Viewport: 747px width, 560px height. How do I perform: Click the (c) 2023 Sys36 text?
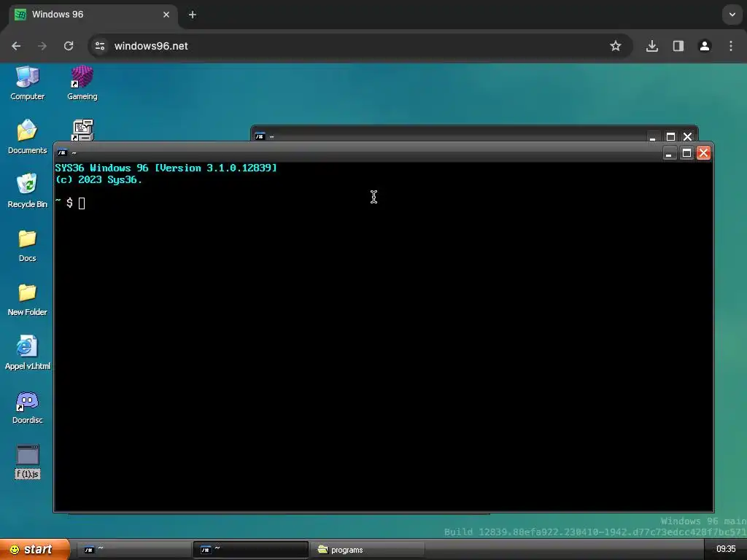click(98, 179)
